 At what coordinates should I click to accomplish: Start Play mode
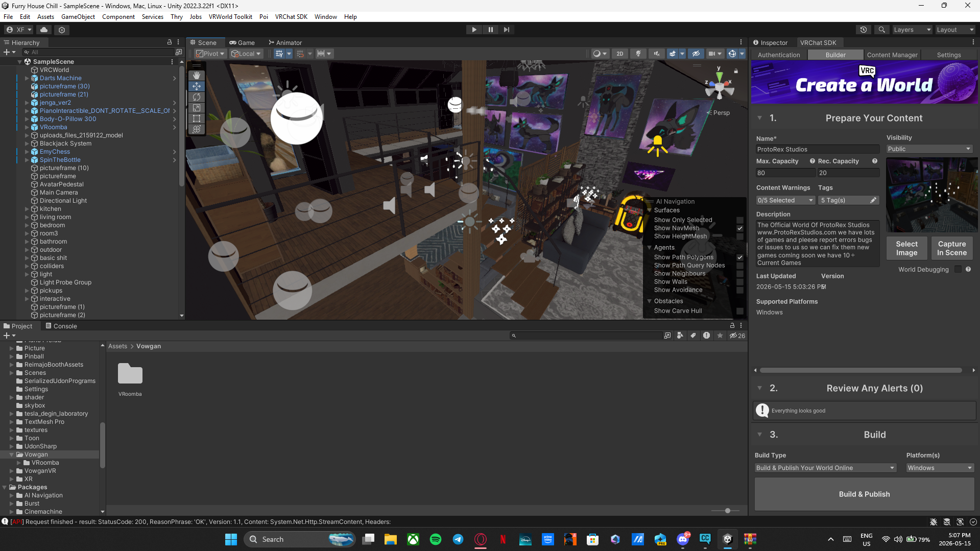tap(474, 30)
